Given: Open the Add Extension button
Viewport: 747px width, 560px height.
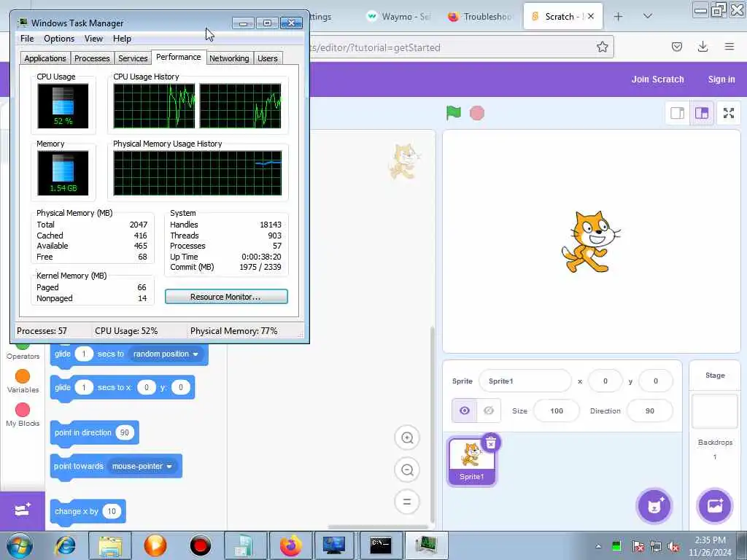Looking at the screenshot, I should coord(23,511).
